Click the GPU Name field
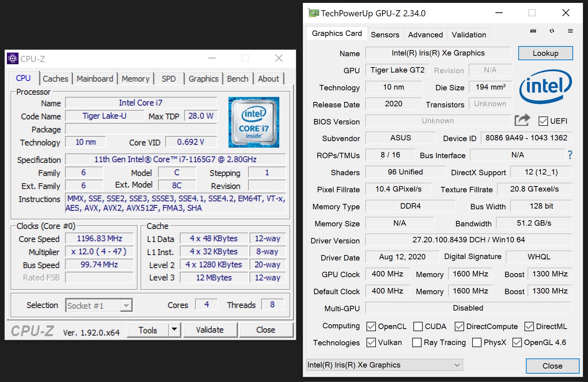 (x=438, y=53)
